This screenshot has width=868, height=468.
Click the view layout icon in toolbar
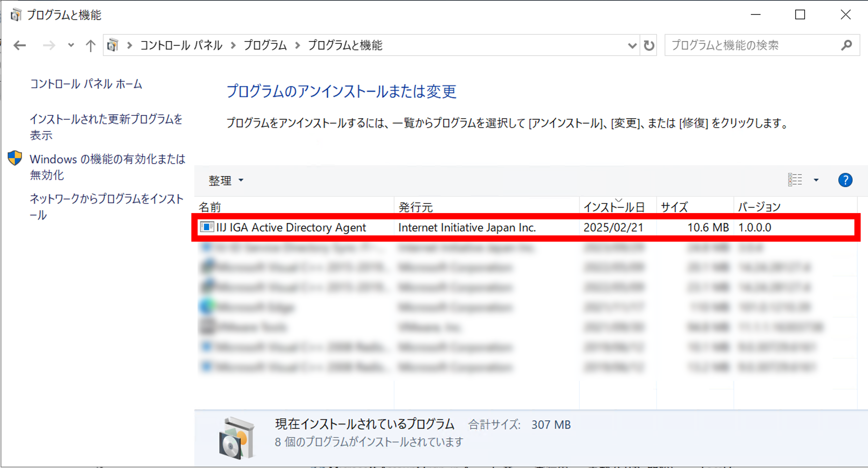pyautogui.click(x=795, y=180)
